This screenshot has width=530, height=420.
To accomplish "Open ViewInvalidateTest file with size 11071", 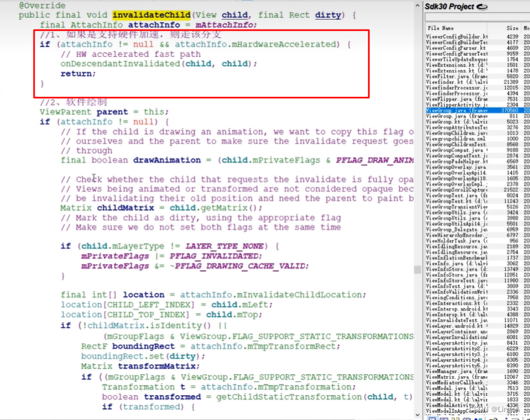I will [x=478, y=320].
